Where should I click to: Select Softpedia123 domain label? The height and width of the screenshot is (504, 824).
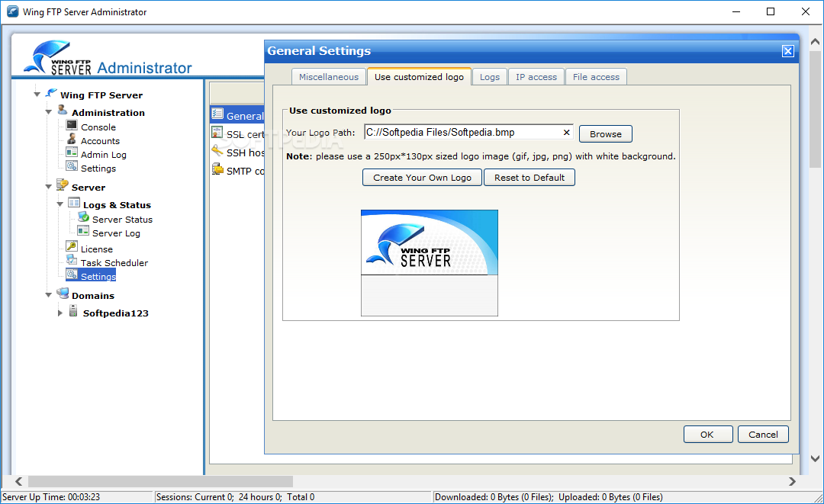point(116,313)
